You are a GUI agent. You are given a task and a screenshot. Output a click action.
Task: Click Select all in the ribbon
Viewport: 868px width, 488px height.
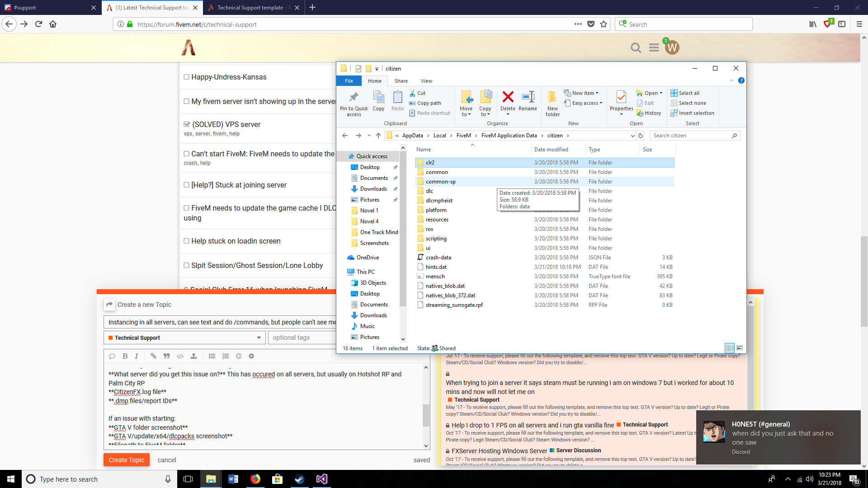point(685,93)
